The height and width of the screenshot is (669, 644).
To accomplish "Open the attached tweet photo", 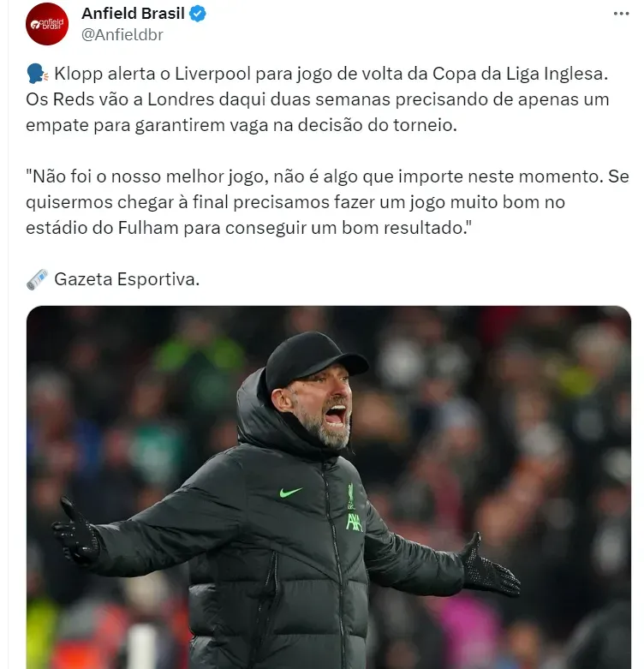I will pyautogui.click(x=328, y=487).
